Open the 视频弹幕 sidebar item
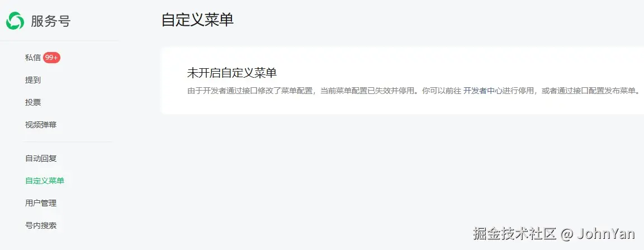644x250 pixels. 41,125
